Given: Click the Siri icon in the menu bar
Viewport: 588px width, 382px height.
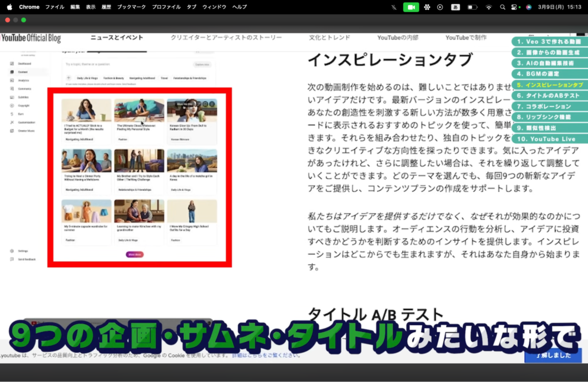Looking at the screenshot, I should pos(528,7).
